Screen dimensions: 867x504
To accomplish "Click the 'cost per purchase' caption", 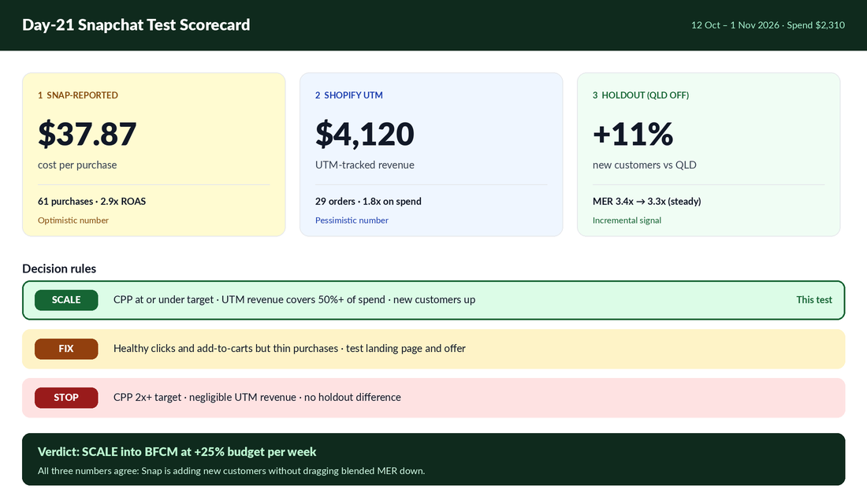I will (77, 165).
